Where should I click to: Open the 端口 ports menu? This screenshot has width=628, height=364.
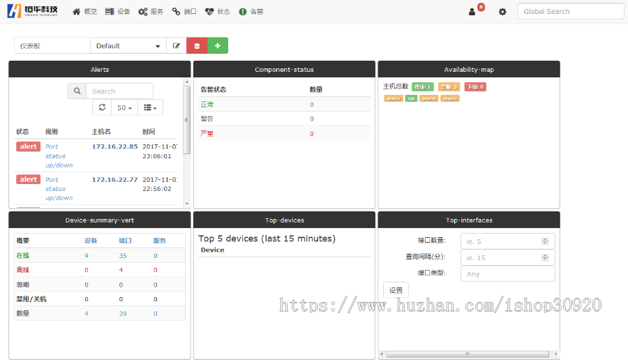[x=184, y=12]
